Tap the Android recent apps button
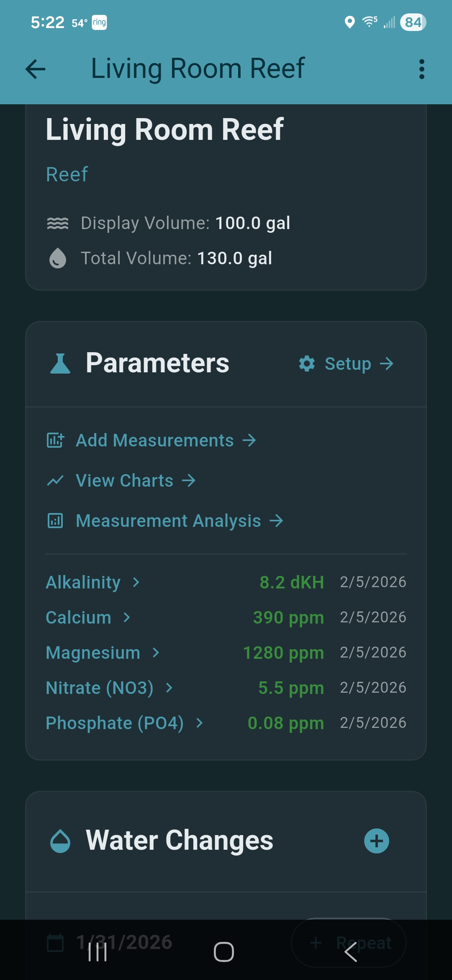This screenshot has width=452, height=980. click(x=98, y=952)
